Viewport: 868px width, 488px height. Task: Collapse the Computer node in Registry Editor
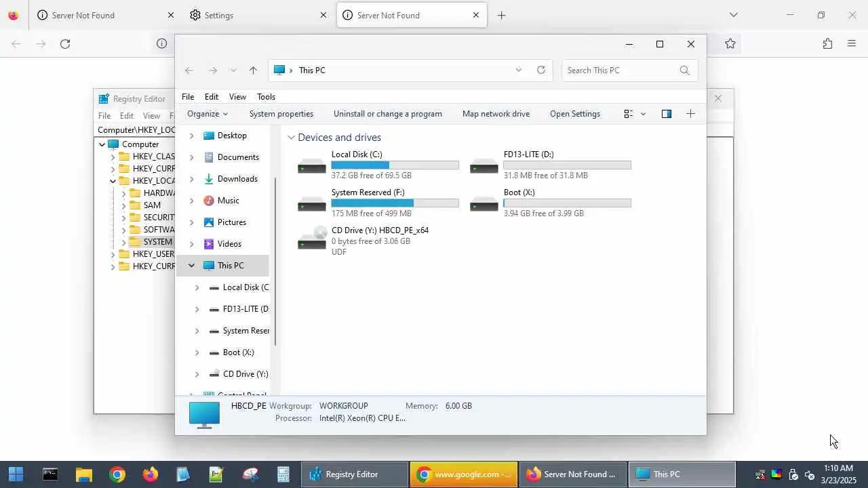pyautogui.click(x=102, y=144)
